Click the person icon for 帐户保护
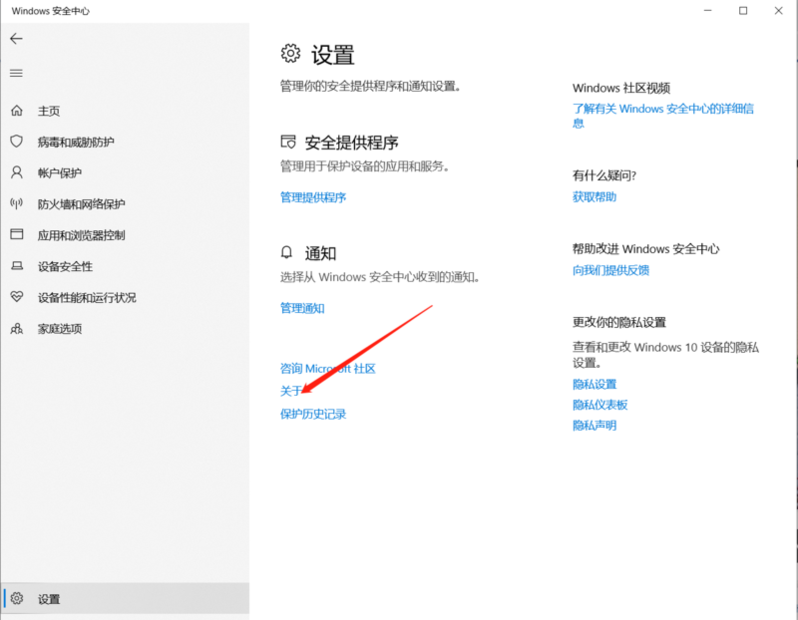The width and height of the screenshot is (798, 620). coord(17,173)
